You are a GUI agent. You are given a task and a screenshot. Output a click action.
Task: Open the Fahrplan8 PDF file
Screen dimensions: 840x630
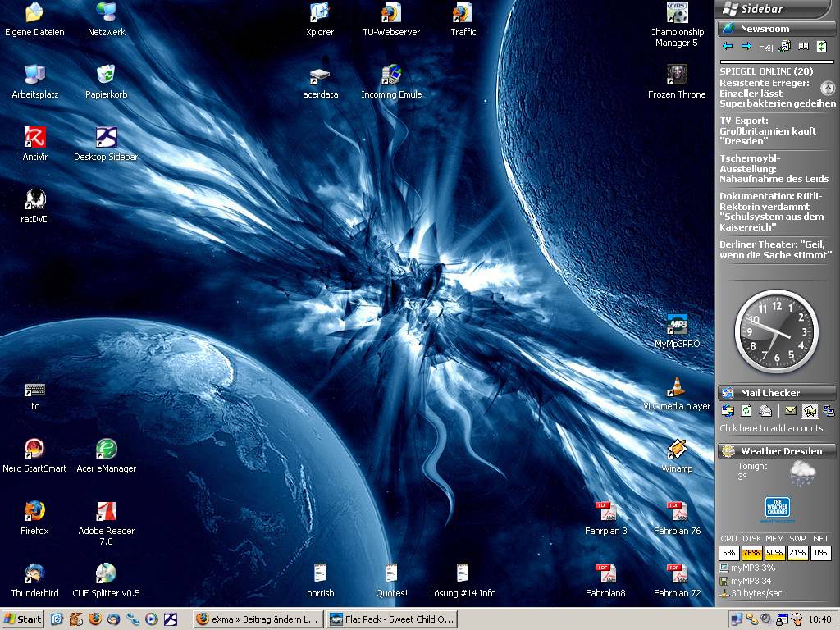(x=606, y=580)
